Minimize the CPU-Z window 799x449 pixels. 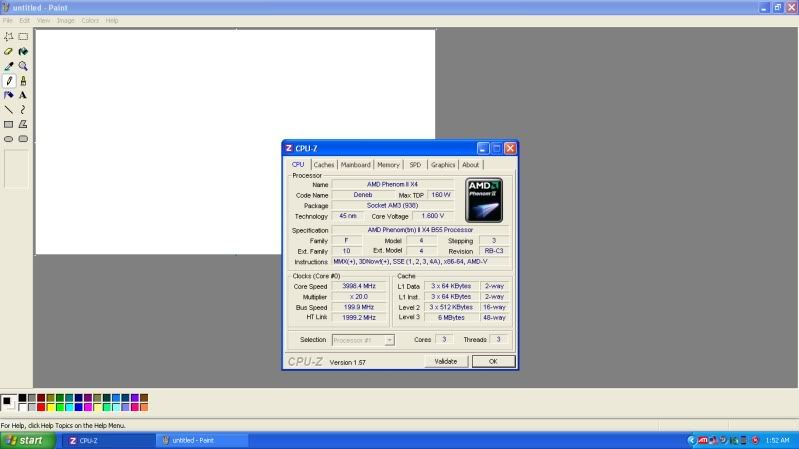483,148
